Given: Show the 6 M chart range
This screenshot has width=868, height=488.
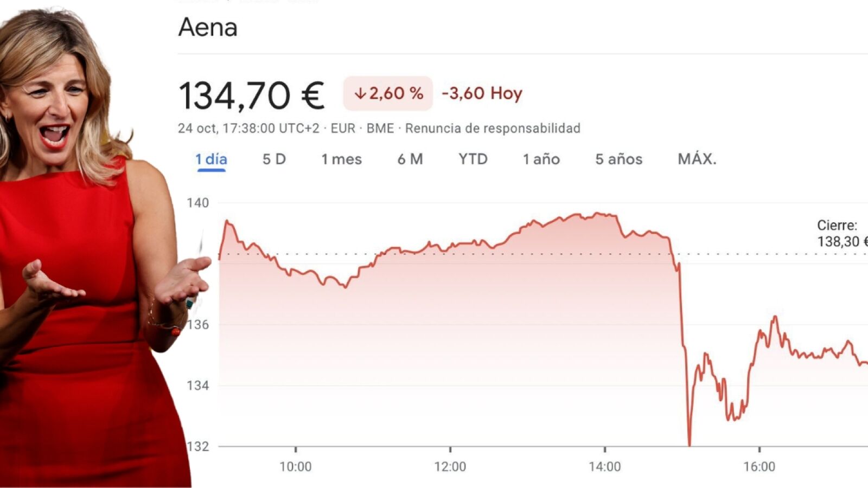Looking at the screenshot, I should (x=410, y=159).
